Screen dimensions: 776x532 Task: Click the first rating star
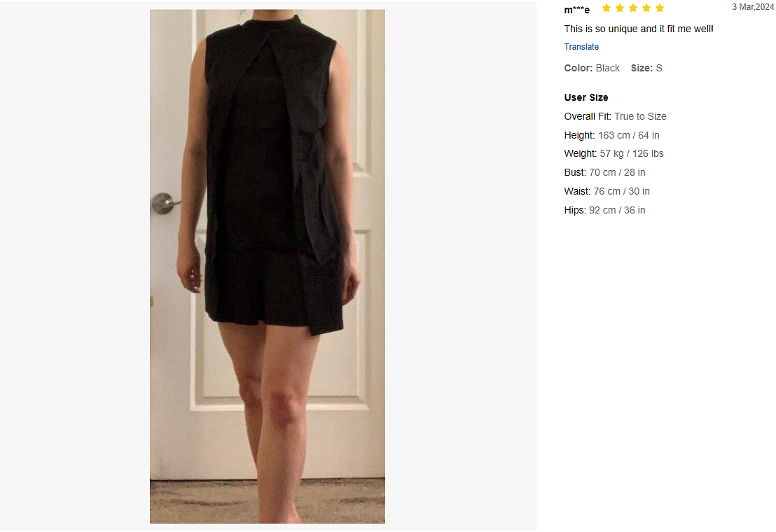607,8
